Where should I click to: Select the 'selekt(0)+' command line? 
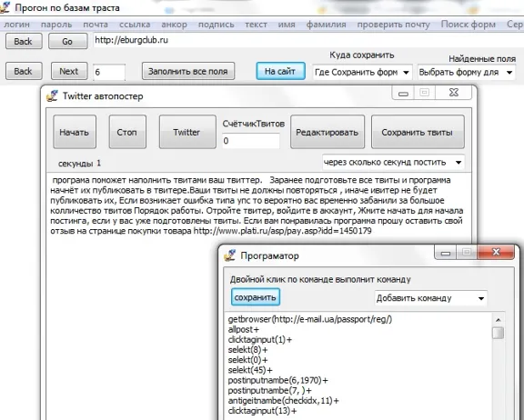(x=248, y=360)
